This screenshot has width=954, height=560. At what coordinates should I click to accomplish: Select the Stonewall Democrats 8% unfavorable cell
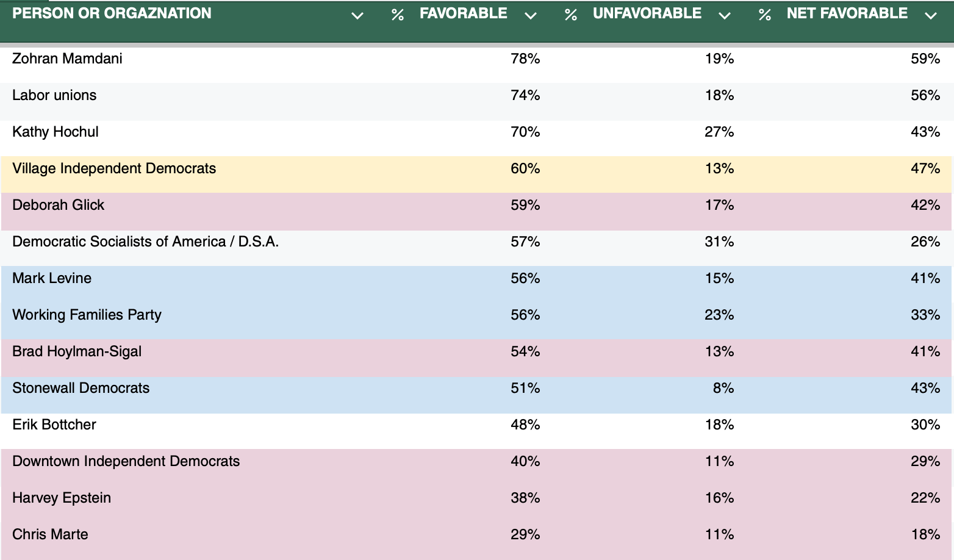tap(723, 388)
